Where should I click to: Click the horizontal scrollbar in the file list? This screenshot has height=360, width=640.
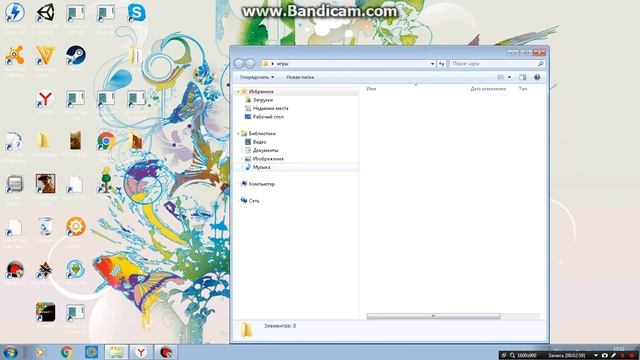click(x=433, y=316)
